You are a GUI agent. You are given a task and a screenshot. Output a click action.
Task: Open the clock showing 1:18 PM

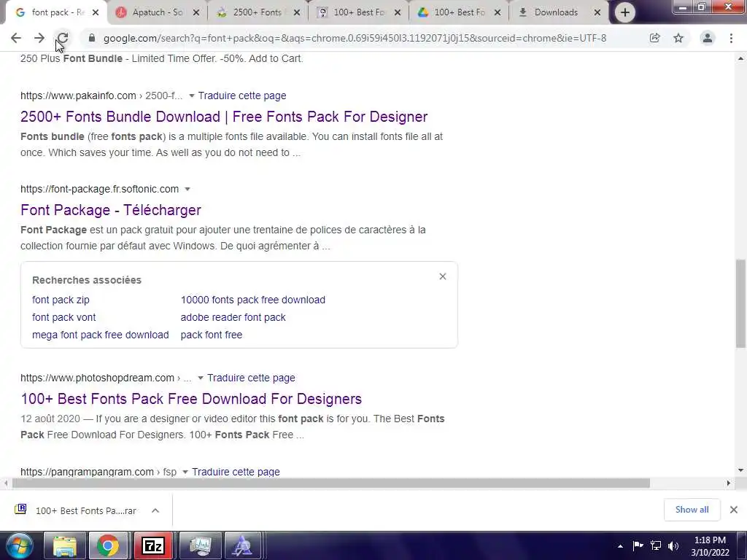(710, 546)
